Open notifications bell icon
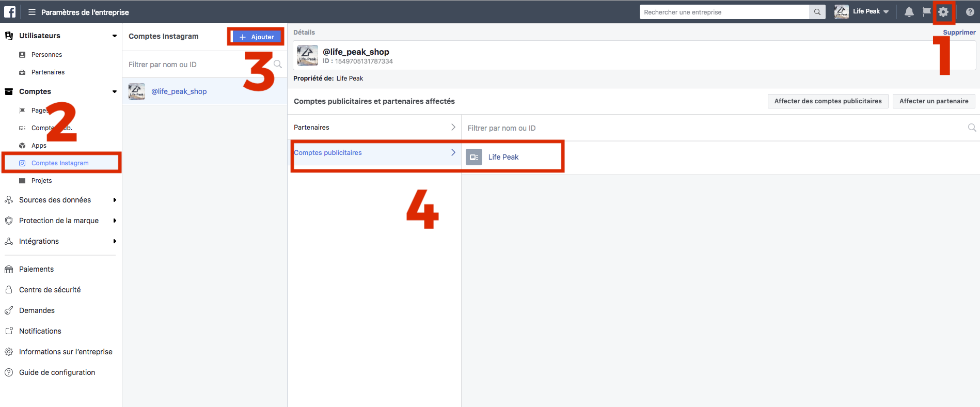Screen dimensions: 980x407 pos(909,12)
